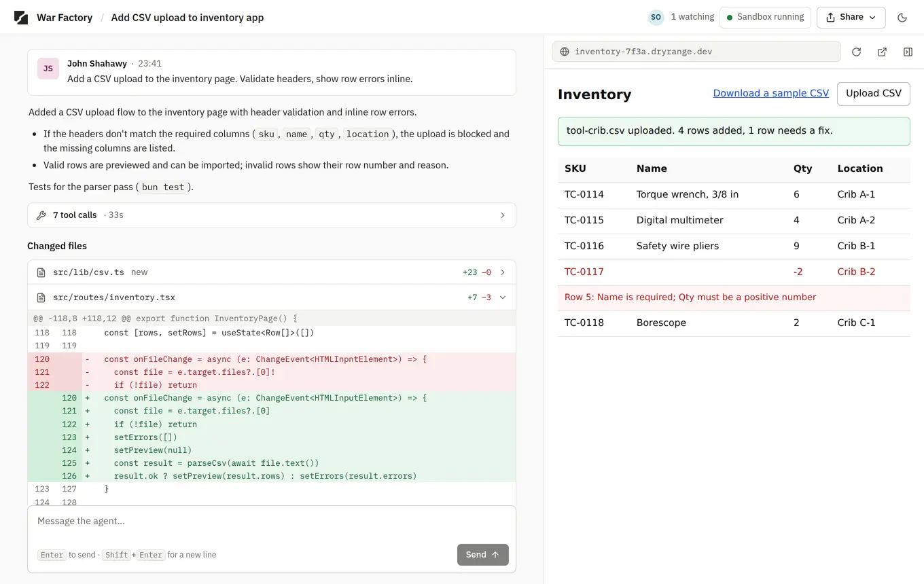Click the Qty column header
This screenshot has width=924, height=584.
(x=802, y=168)
